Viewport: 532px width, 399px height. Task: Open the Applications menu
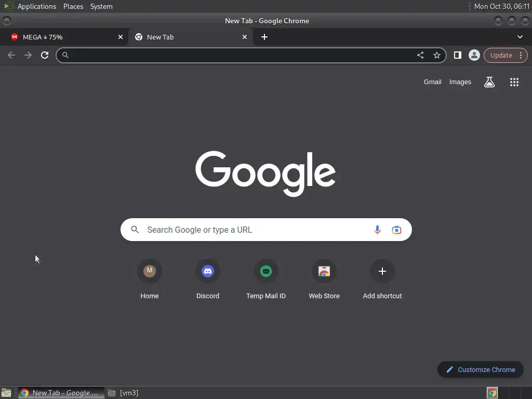coord(37,6)
